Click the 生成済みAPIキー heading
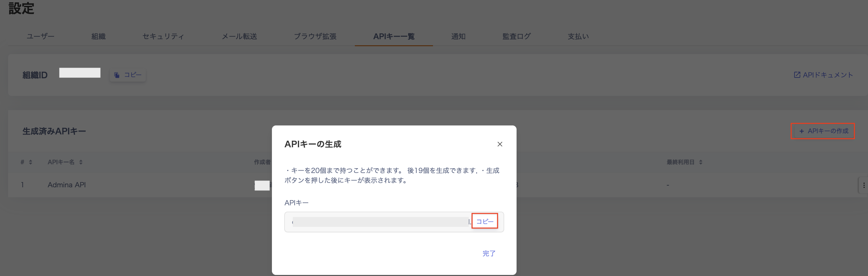Viewport: 868px width, 276px height. pos(54,131)
